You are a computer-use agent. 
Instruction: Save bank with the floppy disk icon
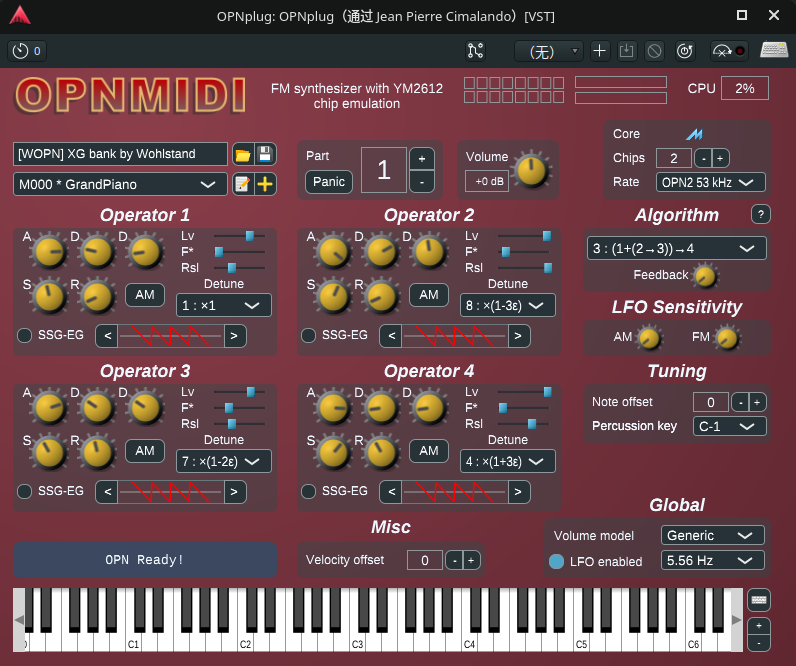coord(265,154)
